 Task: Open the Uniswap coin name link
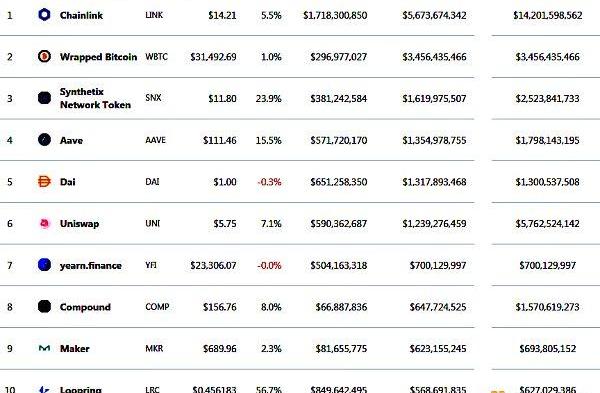(x=80, y=223)
